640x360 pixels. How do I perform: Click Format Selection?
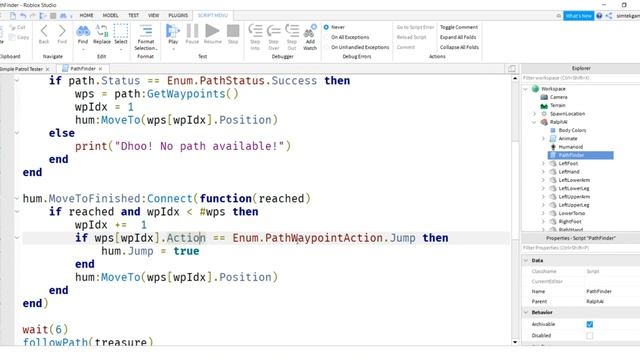pos(146,37)
